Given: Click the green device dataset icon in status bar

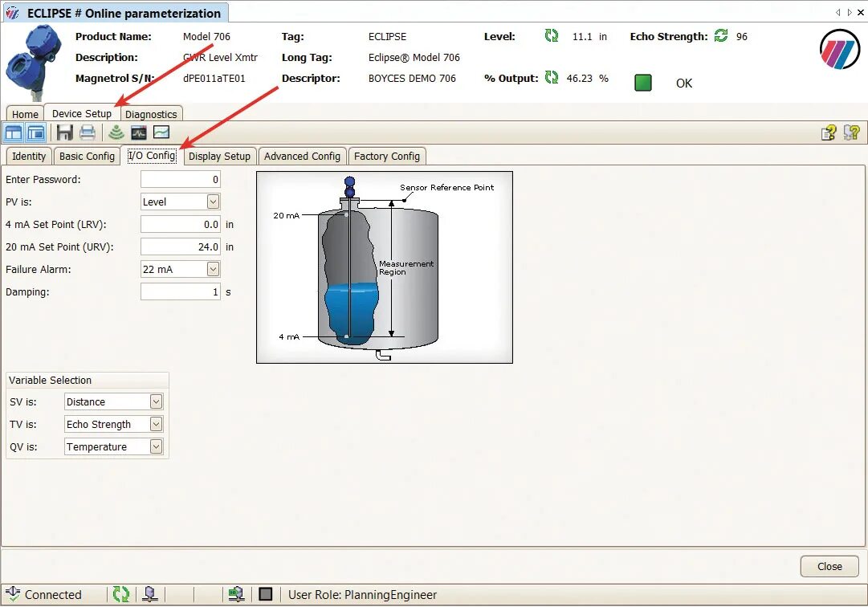Looking at the screenshot, I should 236,594.
